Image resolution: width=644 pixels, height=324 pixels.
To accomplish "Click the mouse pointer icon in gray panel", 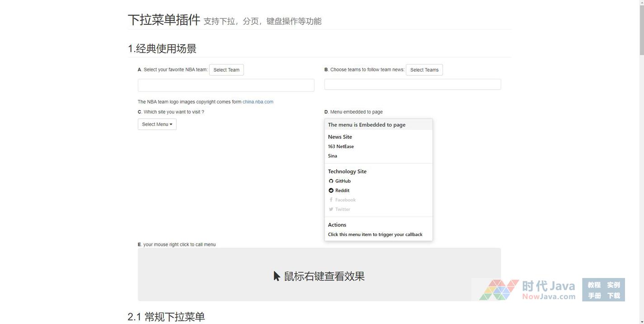I will click(x=277, y=276).
